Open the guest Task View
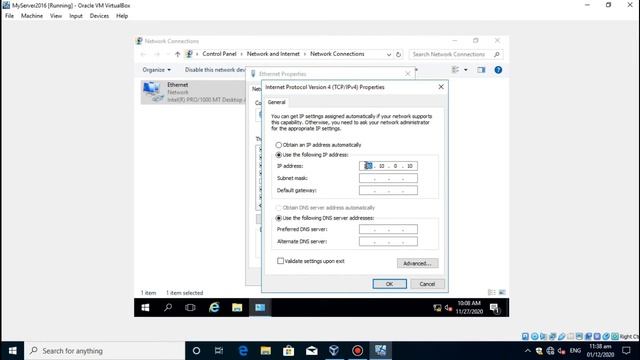640x360 pixels. 190,307
